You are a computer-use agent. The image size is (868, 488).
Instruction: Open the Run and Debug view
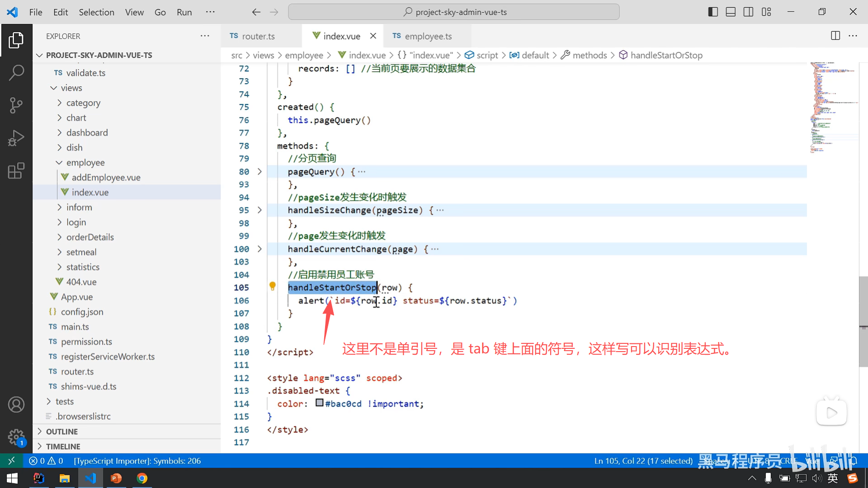[16, 138]
